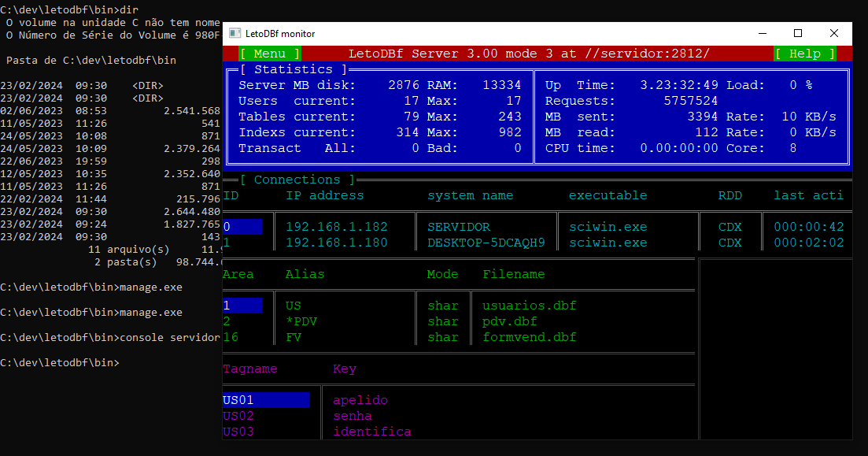This screenshot has height=456, width=868.
Task: Click the SERVIDOR system name entry
Action: [x=458, y=227]
